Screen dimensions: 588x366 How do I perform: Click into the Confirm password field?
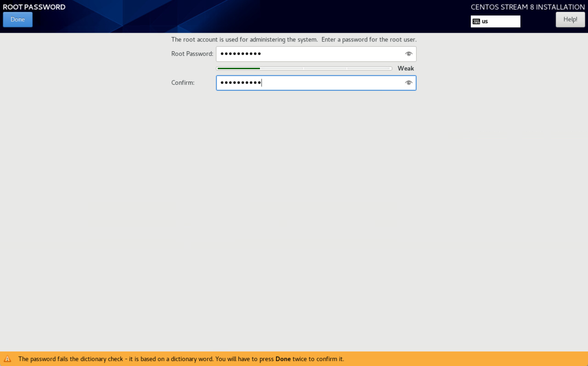316,83
